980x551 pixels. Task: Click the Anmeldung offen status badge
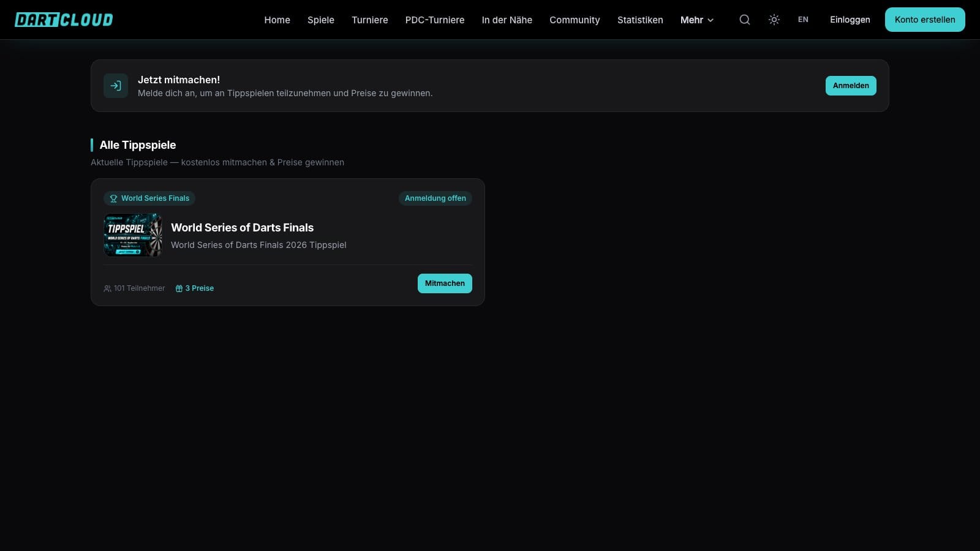coord(435,198)
